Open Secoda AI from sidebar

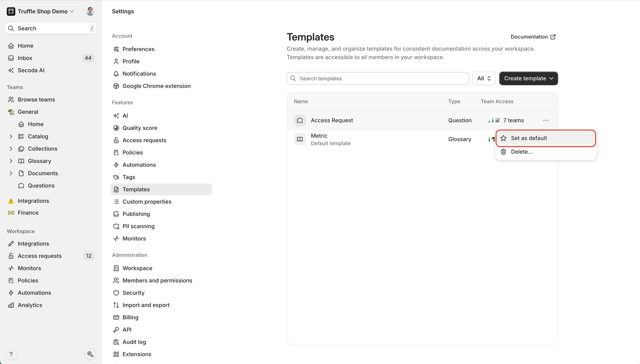point(31,70)
